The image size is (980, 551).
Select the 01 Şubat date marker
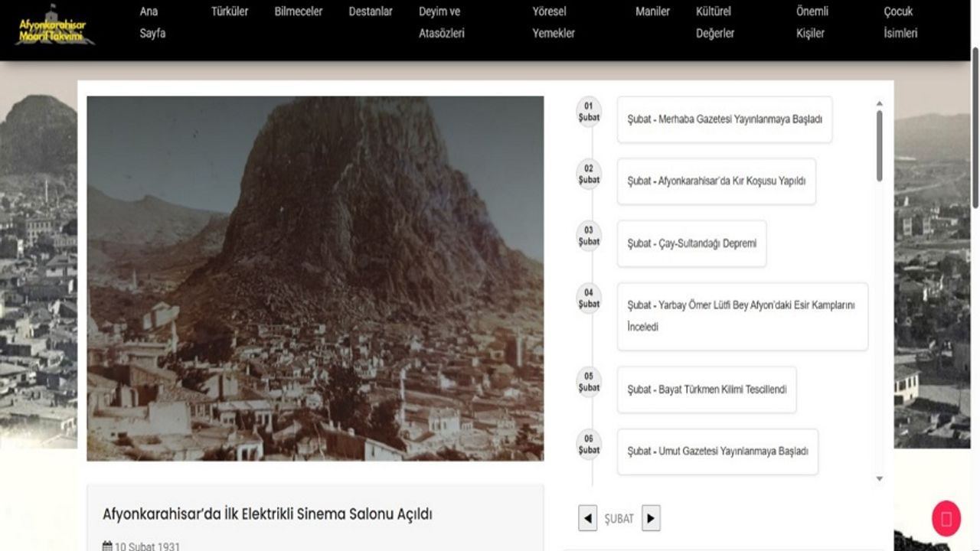click(589, 112)
